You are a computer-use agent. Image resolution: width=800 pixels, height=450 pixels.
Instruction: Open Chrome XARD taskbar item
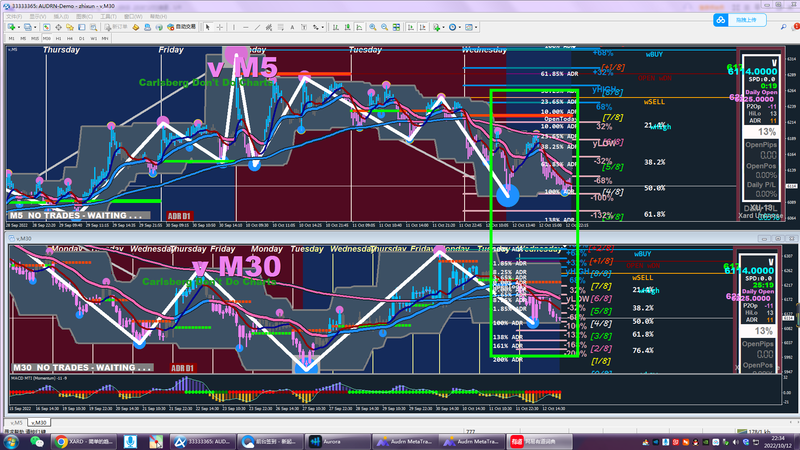[x=84, y=441]
